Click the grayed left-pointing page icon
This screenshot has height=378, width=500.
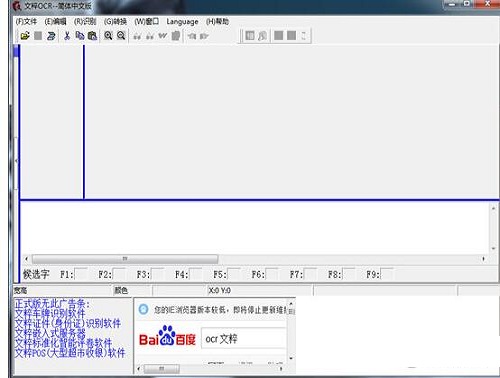192,36
